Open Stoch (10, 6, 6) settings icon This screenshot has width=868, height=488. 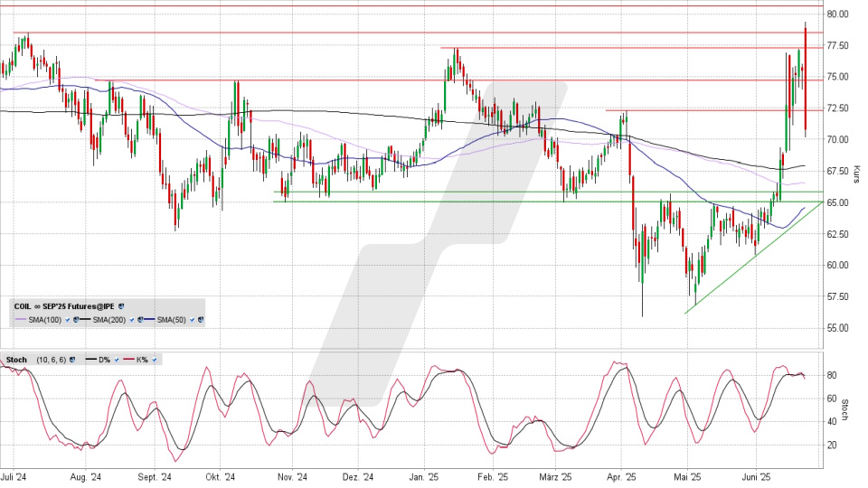click(x=72, y=360)
